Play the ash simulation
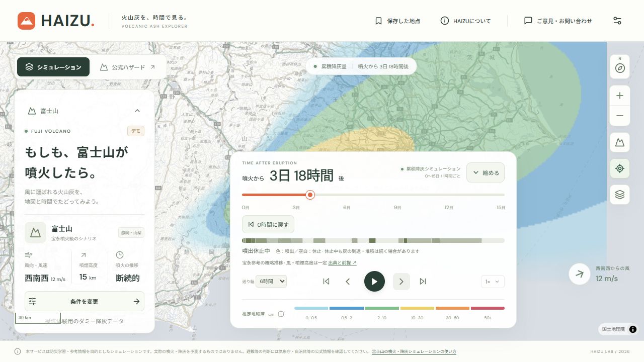 point(374,282)
